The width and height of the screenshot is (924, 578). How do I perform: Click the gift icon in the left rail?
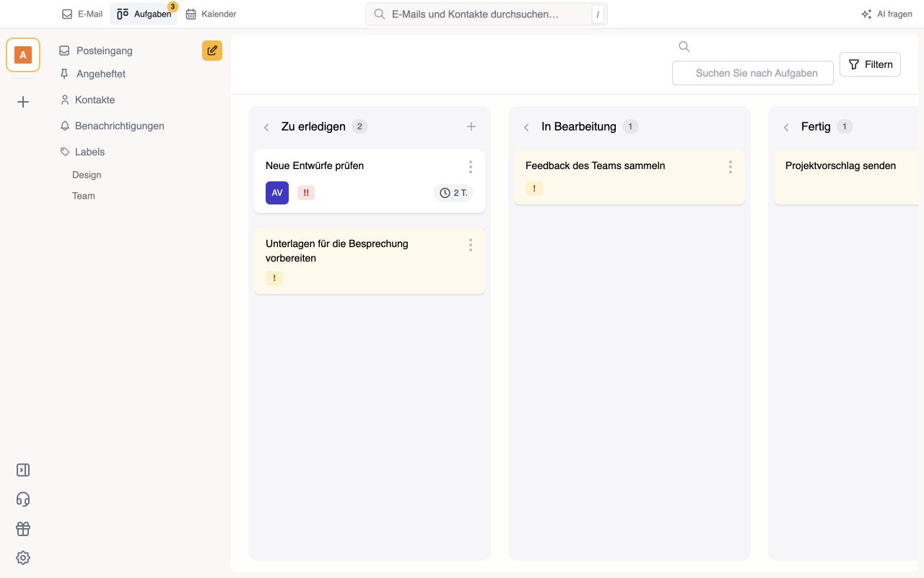tap(23, 529)
